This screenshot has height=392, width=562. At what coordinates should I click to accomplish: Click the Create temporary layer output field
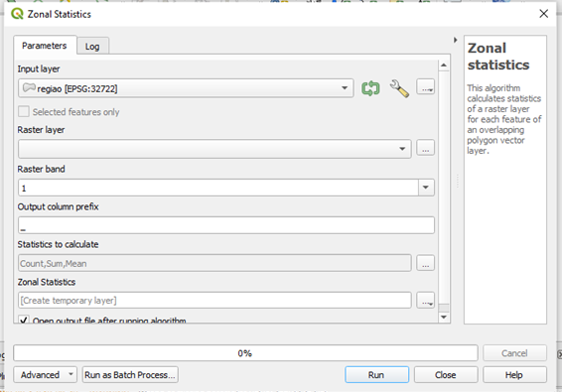(x=214, y=301)
